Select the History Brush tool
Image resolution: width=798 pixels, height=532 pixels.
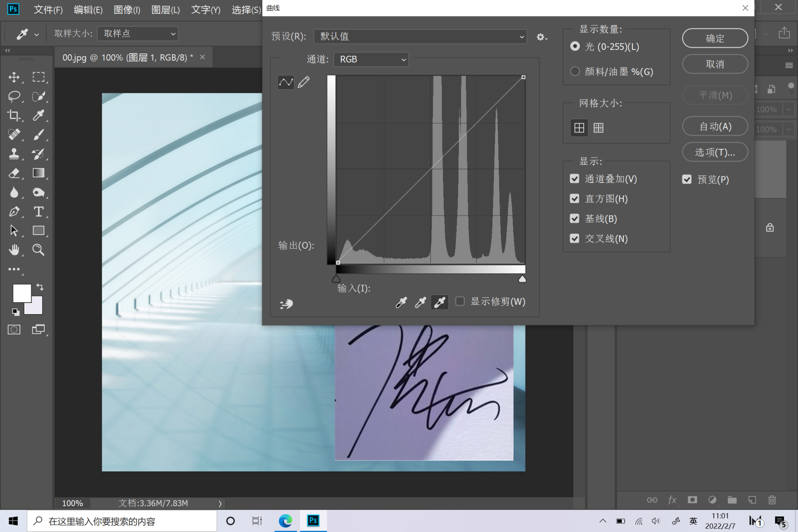click(38, 154)
